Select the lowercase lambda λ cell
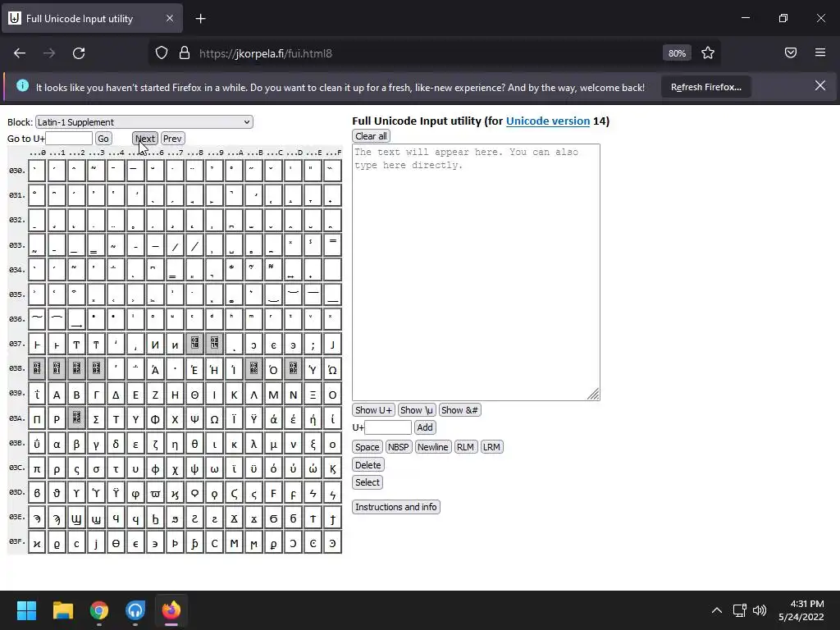 254,444
